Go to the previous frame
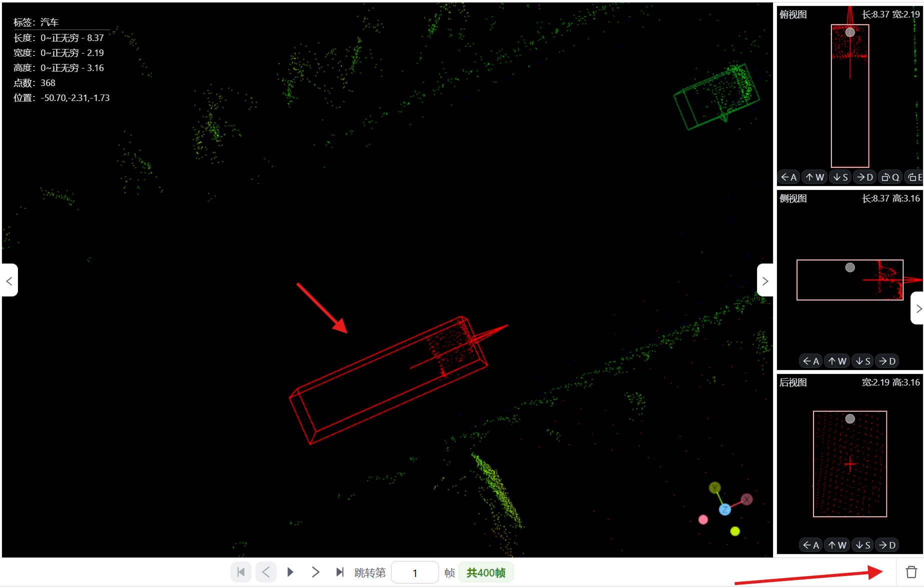This screenshot has width=924, height=587. 265,572
